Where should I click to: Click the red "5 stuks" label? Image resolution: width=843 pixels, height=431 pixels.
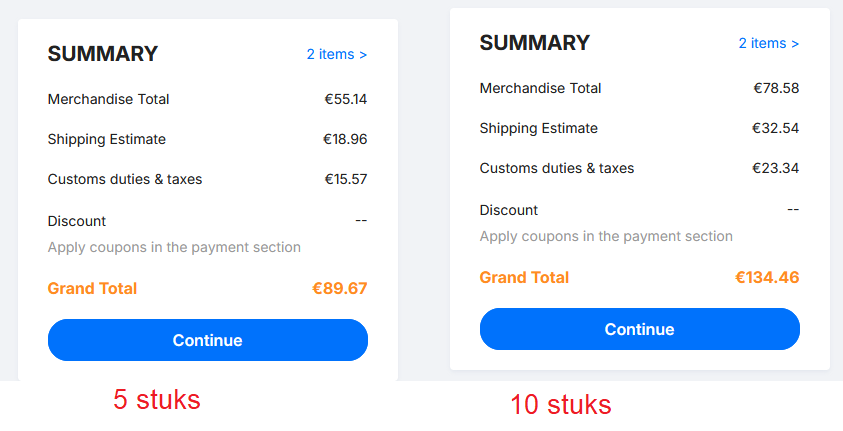coord(157,400)
